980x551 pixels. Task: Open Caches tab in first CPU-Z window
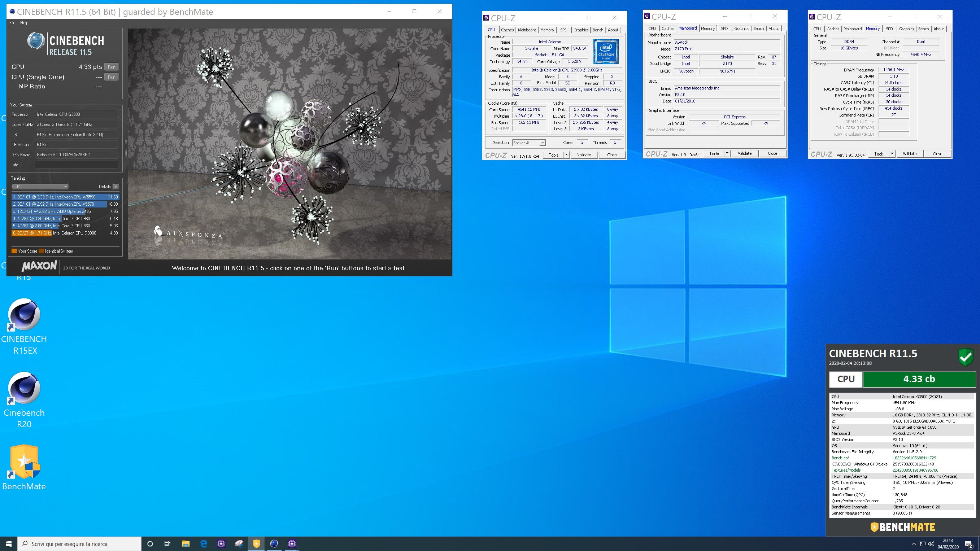click(507, 30)
